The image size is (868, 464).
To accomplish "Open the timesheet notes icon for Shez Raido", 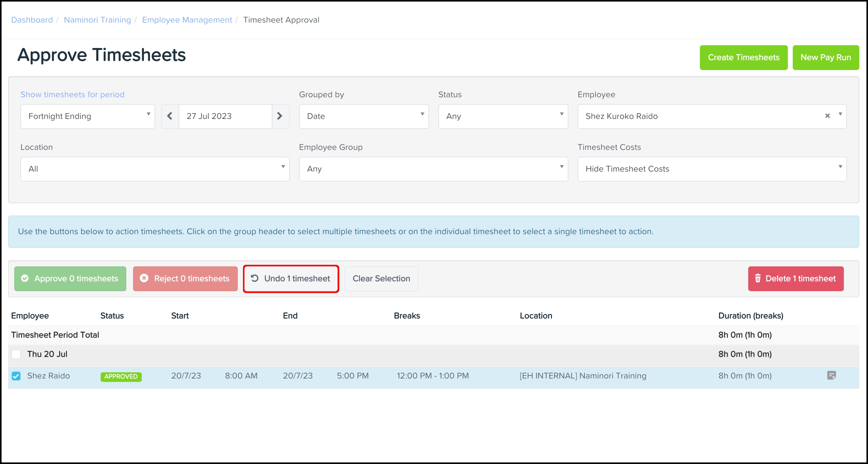I will point(831,375).
